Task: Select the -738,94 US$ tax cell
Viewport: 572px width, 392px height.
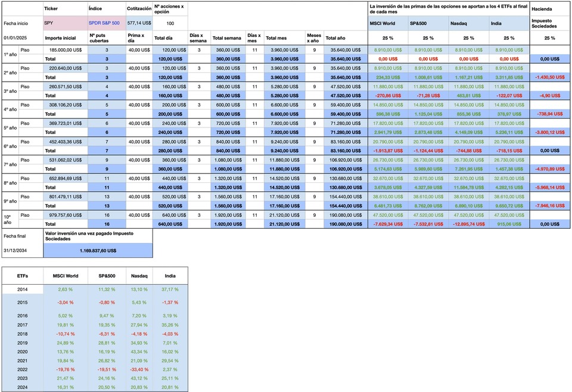Action: (x=549, y=114)
